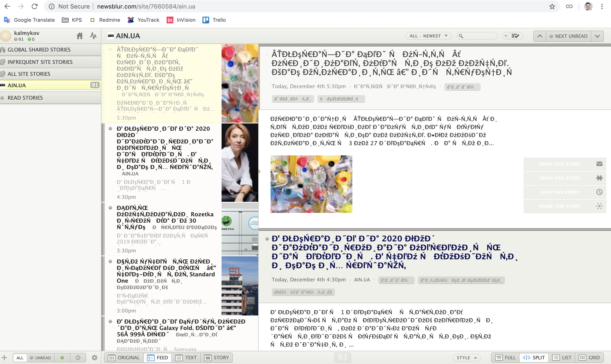Click the mark-all-read checklist icon

pyautogui.click(x=515, y=36)
